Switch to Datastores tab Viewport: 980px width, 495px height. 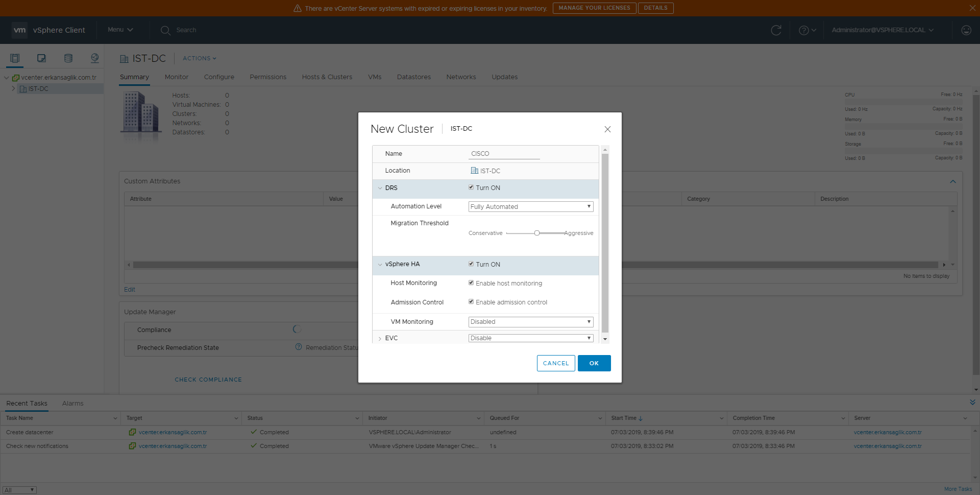(414, 77)
